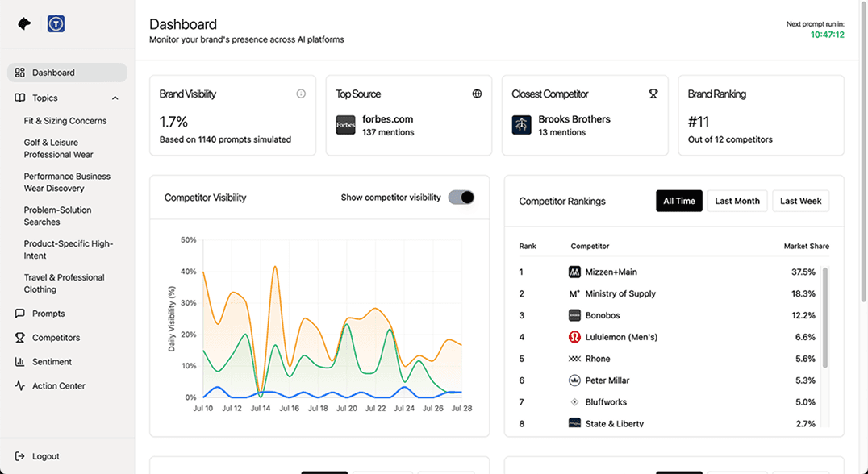Open the Fit & Sizing Concerns topic
The width and height of the screenshot is (868, 474).
coord(65,121)
